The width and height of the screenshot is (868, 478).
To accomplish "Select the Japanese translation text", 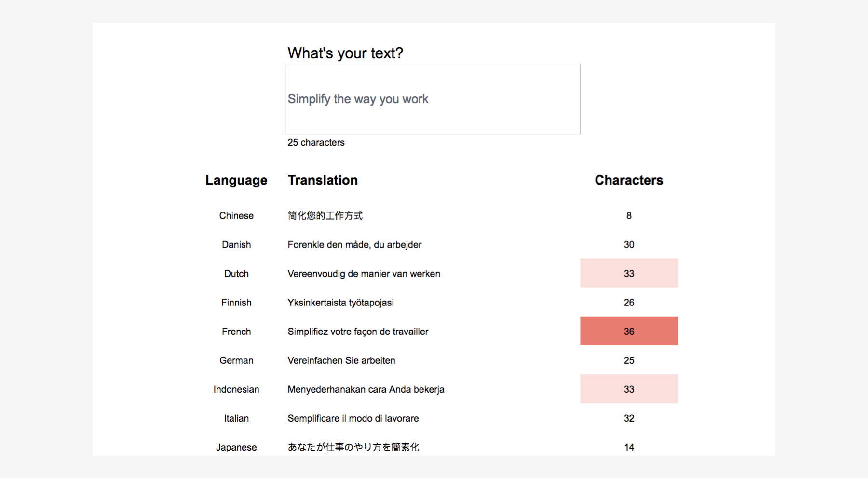I will 353,447.
